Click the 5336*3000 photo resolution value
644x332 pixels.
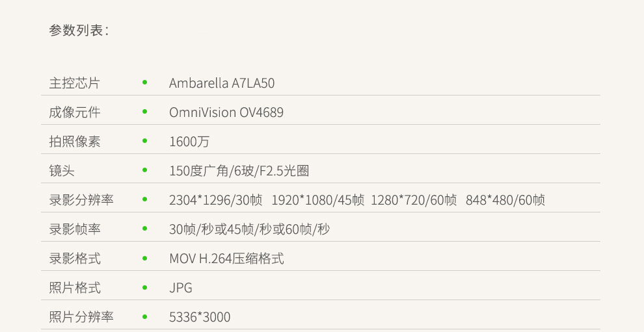coord(200,317)
